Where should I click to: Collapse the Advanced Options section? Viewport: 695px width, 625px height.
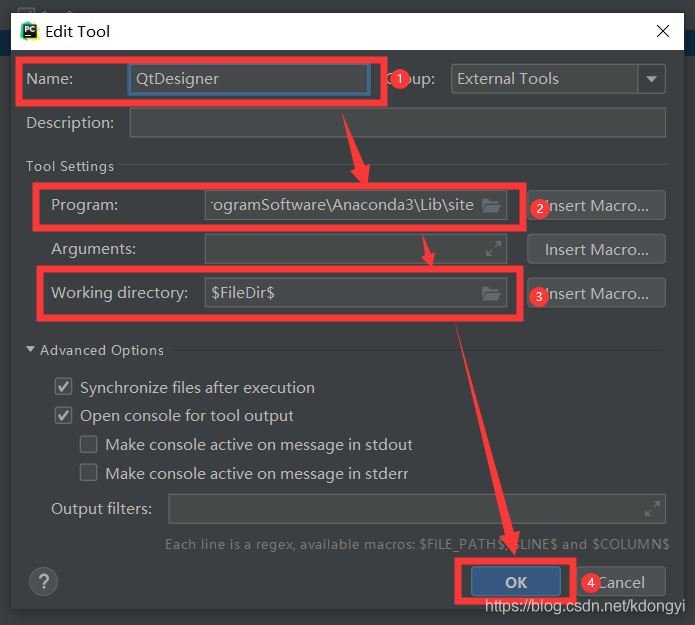click(x=32, y=350)
